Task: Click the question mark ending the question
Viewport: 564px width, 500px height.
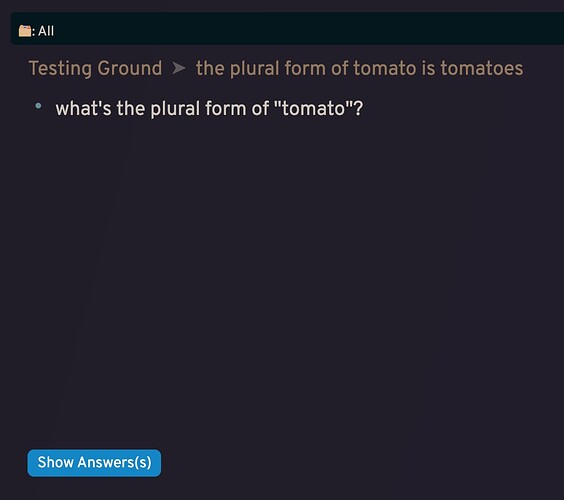Action: click(x=358, y=108)
